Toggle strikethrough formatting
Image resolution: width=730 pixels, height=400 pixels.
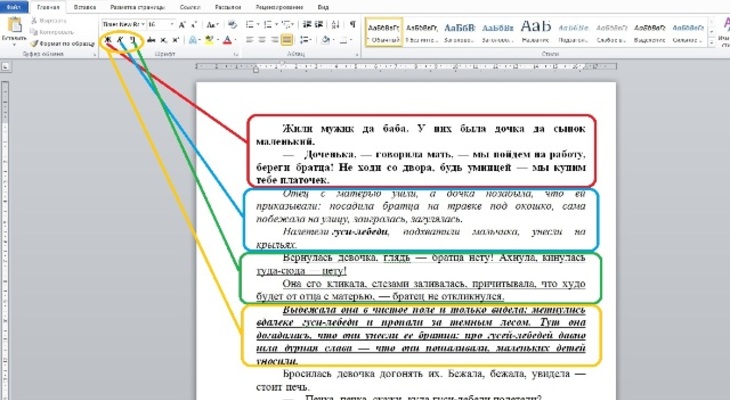[151, 41]
